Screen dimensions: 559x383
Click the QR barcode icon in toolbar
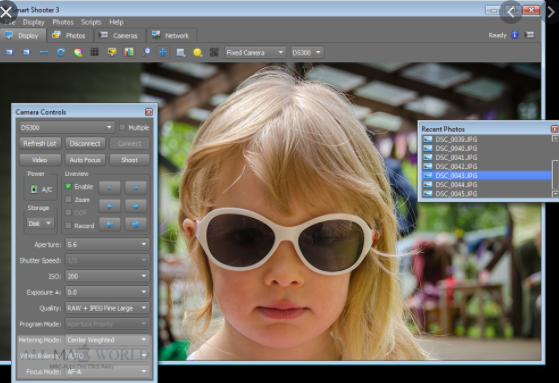point(214,52)
